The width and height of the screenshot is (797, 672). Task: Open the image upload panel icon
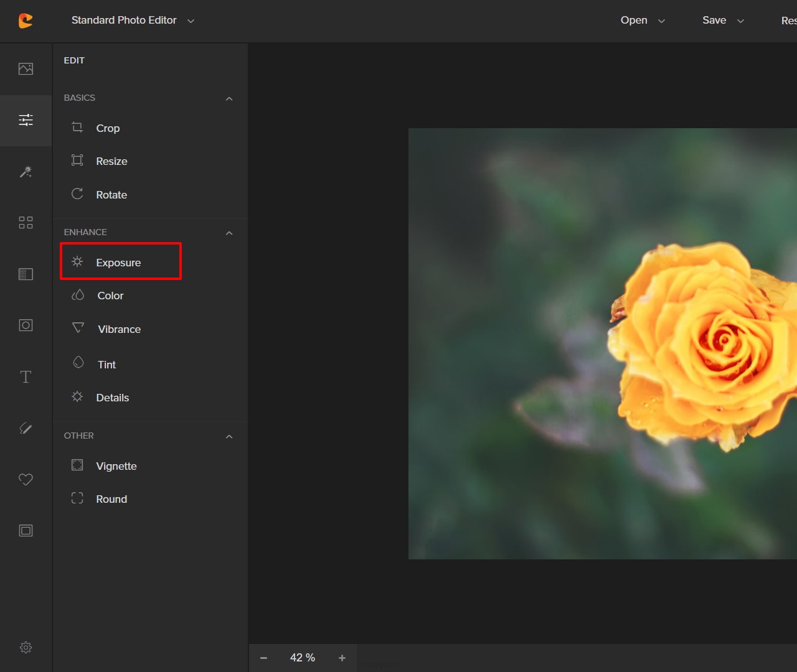26,68
